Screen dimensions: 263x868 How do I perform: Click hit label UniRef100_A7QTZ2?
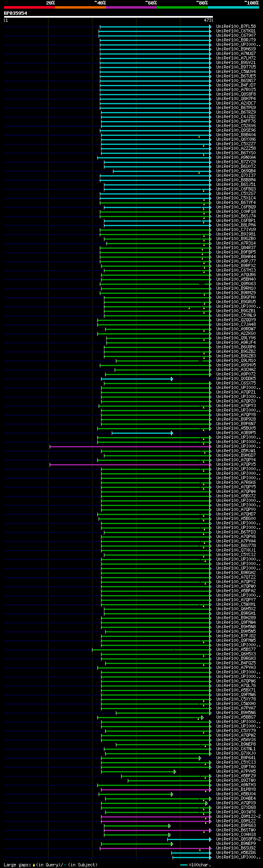[236, 577]
